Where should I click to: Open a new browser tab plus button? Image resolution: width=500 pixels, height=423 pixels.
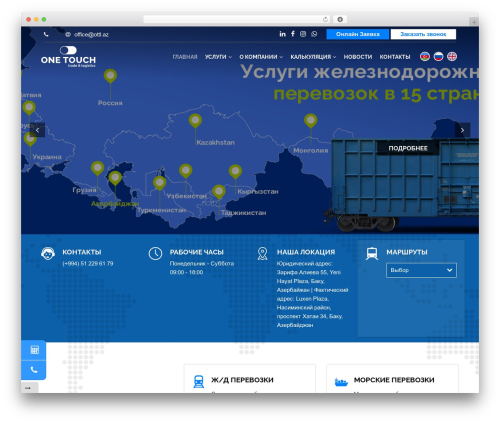(x=474, y=22)
